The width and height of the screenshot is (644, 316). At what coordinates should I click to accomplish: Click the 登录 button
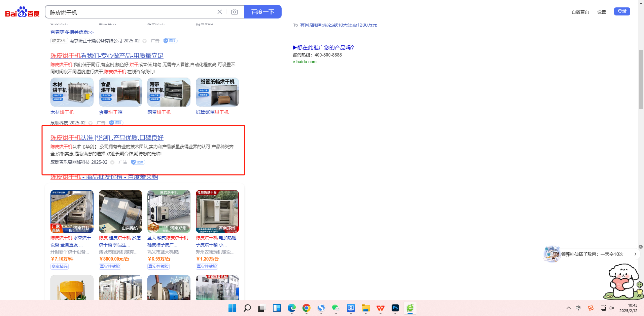622,11
